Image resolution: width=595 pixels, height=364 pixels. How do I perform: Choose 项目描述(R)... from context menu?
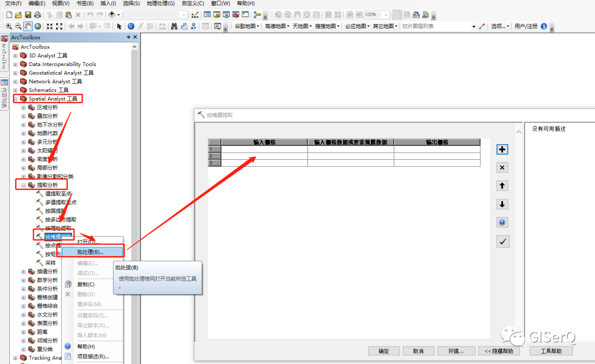tap(93, 356)
